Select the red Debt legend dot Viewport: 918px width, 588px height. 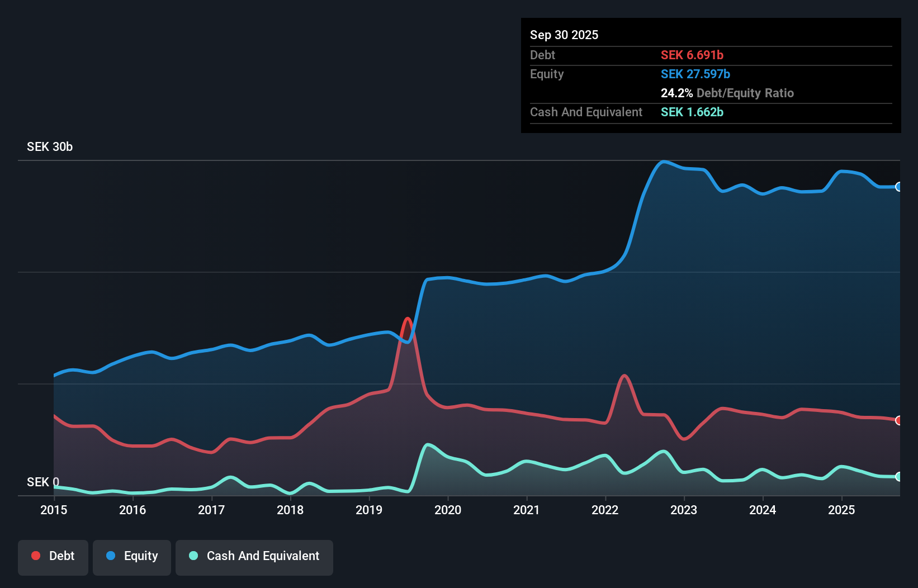coord(35,556)
